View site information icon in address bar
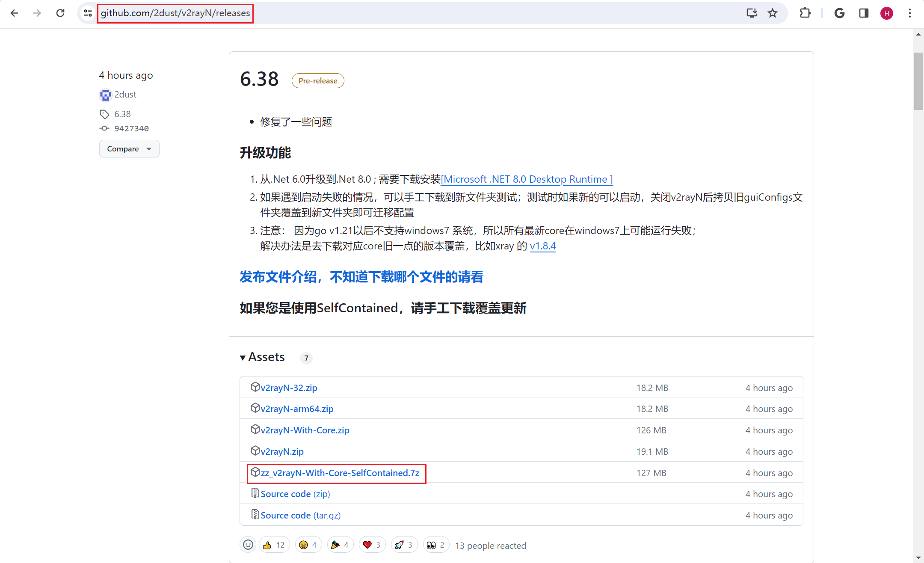This screenshot has height=563, width=924. pyautogui.click(x=88, y=13)
